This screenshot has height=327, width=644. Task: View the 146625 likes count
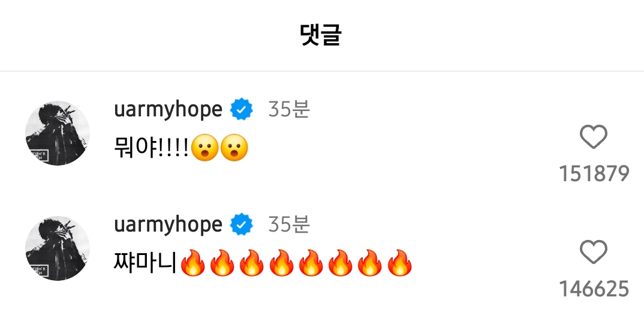pos(594,289)
